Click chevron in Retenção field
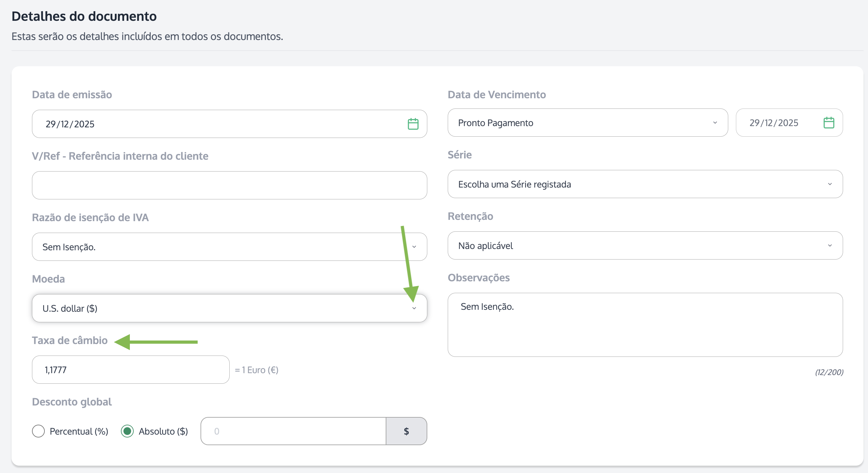 tap(830, 245)
